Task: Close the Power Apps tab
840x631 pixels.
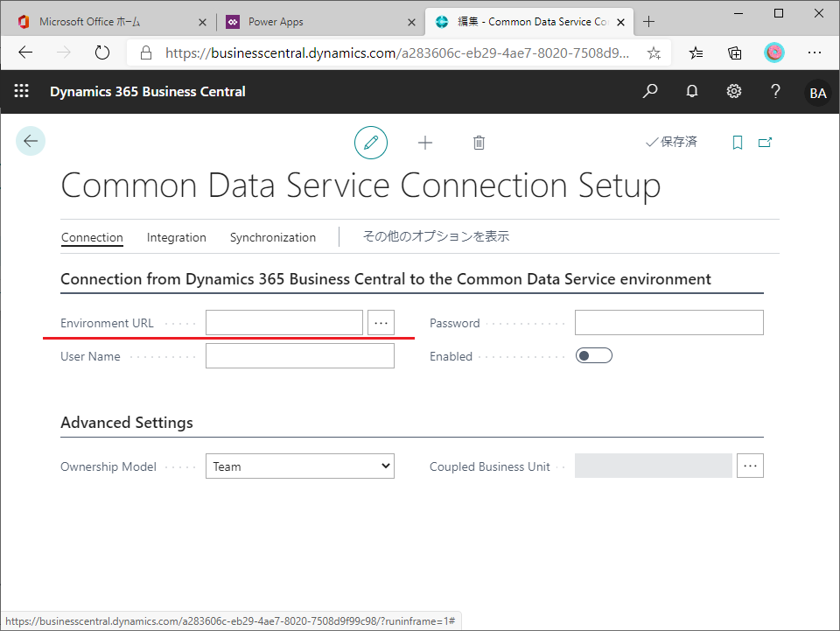Action: pyautogui.click(x=411, y=22)
